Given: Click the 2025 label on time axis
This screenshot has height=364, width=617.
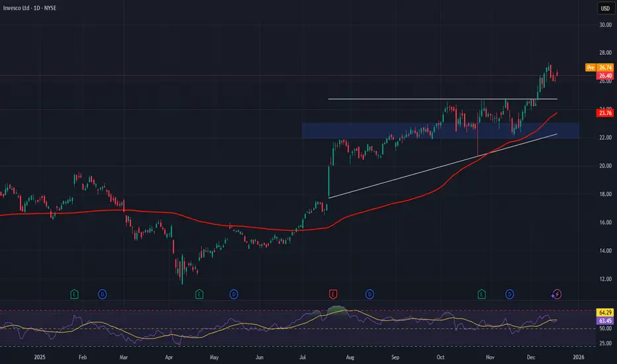Looking at the screenshot, I should 40,357.
